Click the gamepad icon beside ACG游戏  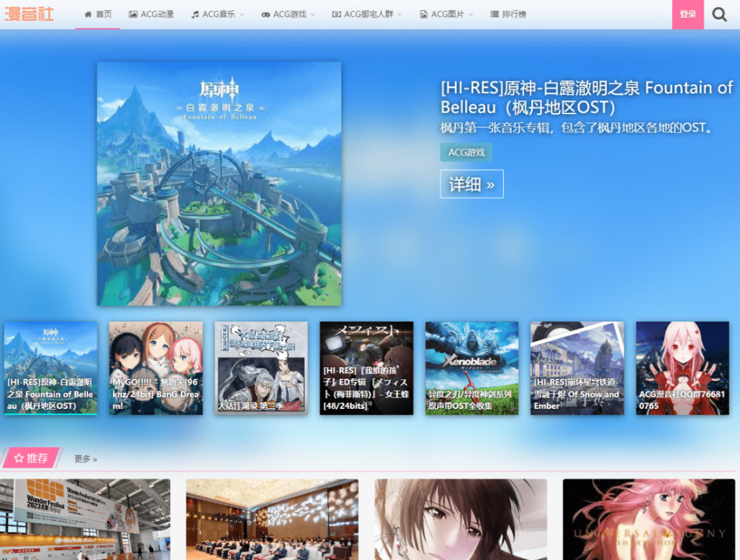coord(266,14)
